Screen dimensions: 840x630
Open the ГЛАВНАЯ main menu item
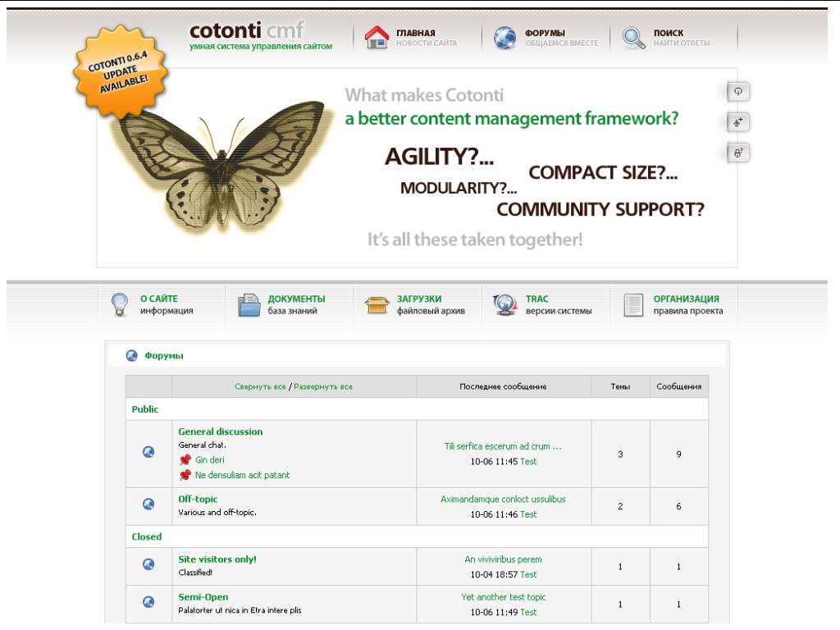(416, 33)
